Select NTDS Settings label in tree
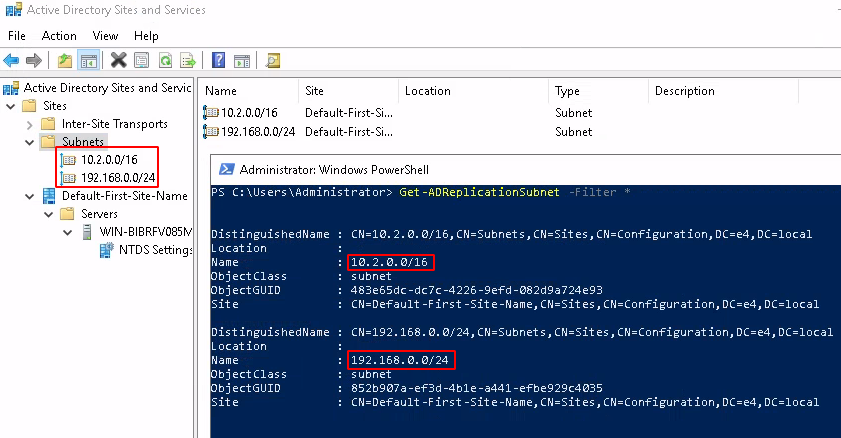The image size is (841, 438). click(x=156, y=250)
